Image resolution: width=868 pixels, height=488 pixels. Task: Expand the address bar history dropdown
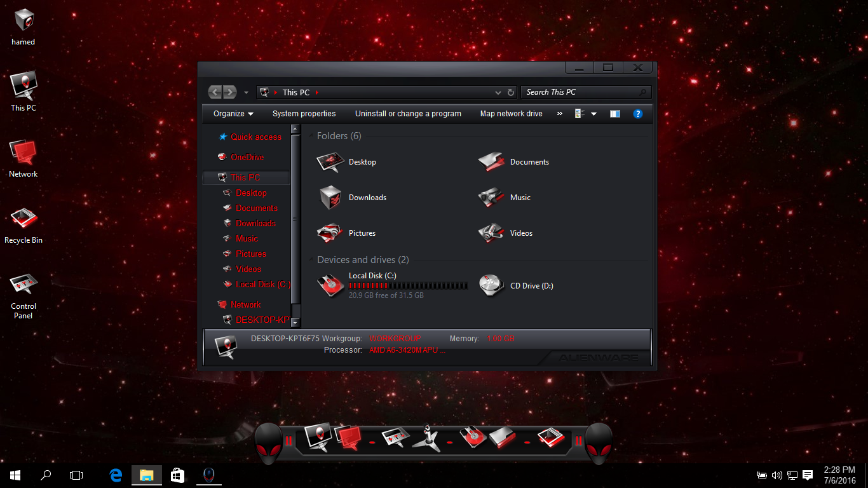(x=498, y=93)
